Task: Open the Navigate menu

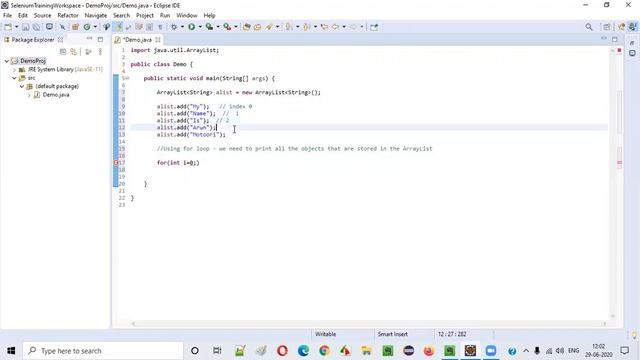Action: tap(96, 16)
